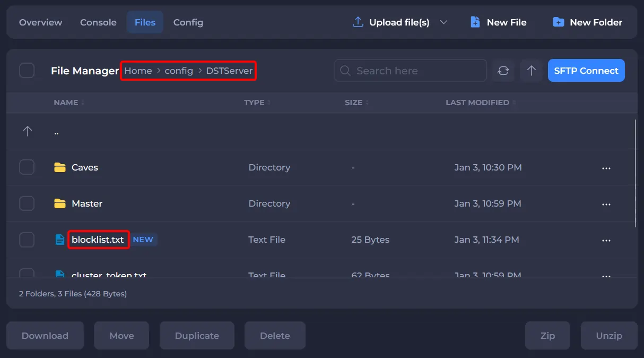
Task: Click DSTServer in breadcrumb path
Action: (229, 71)
